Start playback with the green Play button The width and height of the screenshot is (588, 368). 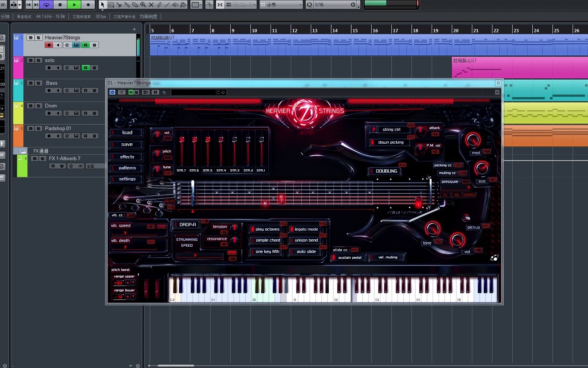[x=74, y=4]
